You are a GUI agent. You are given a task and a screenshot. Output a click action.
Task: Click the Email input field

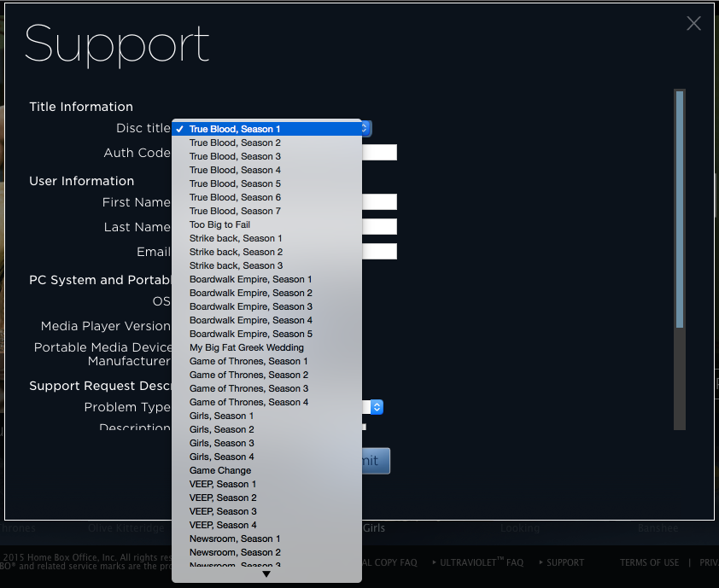pos(379,251)
